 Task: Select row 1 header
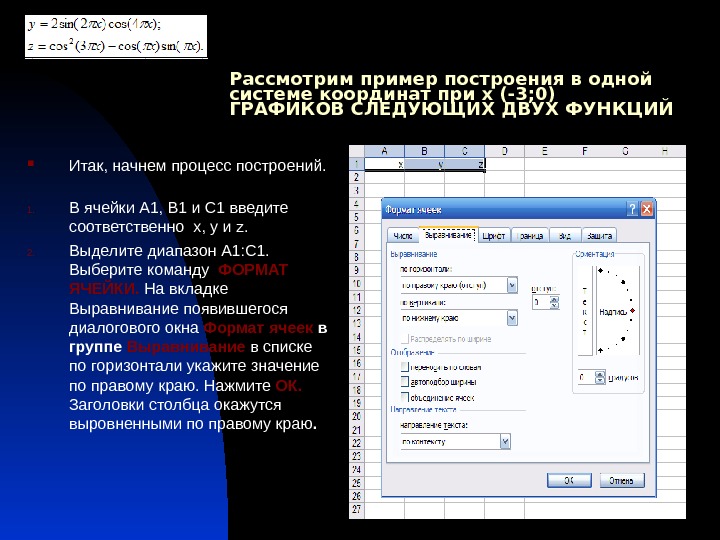pos(357,164)
